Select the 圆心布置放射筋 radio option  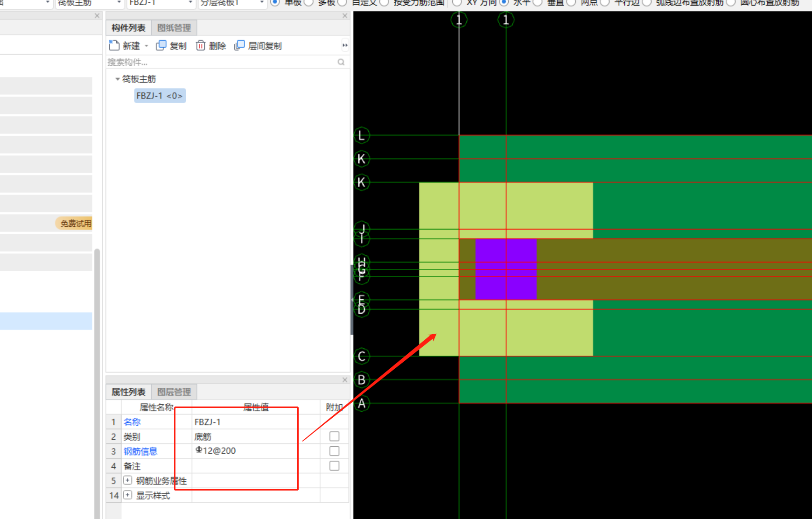[x=730, y=2]
